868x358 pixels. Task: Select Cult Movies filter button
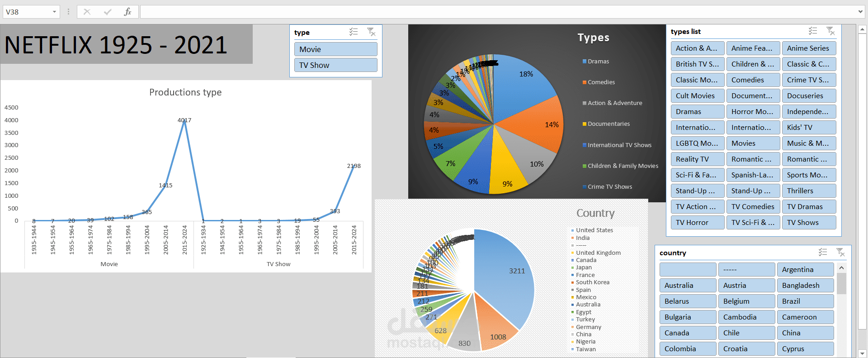[698, 96]
